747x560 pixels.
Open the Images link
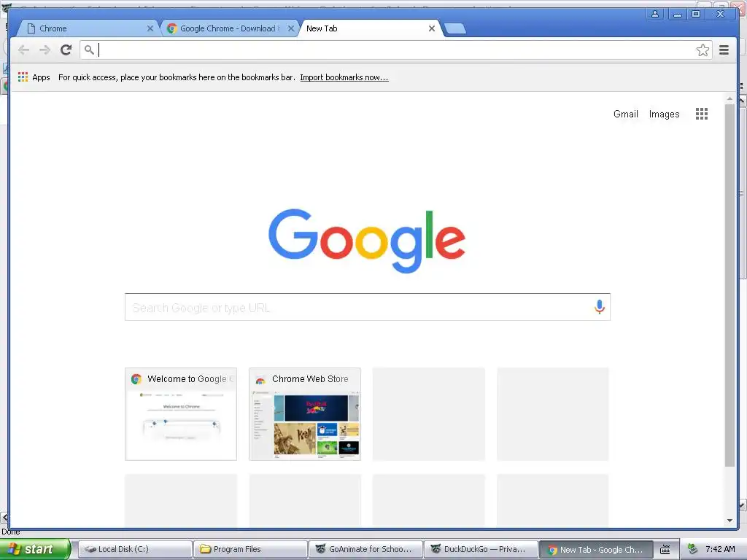click(x=664, y=114)
